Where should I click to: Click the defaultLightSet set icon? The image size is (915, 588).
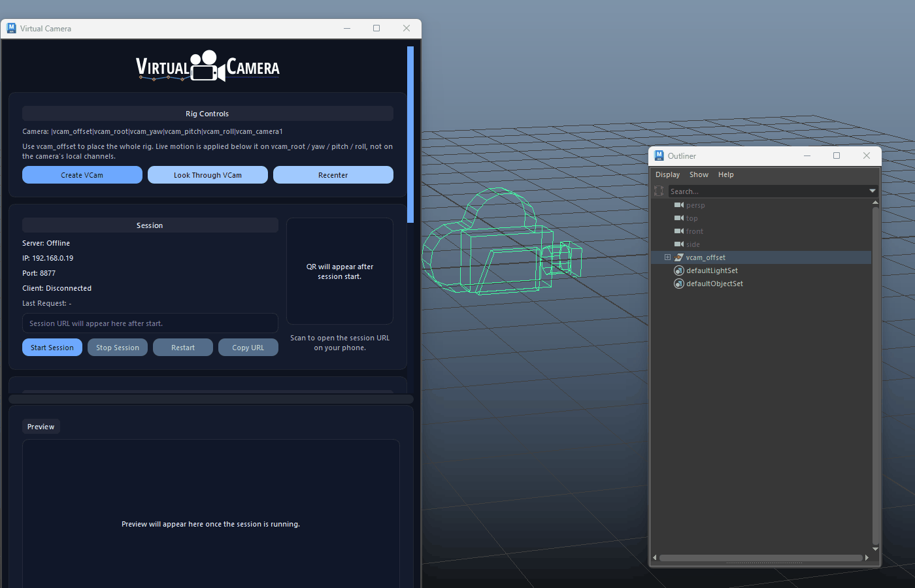click(679, 270)
